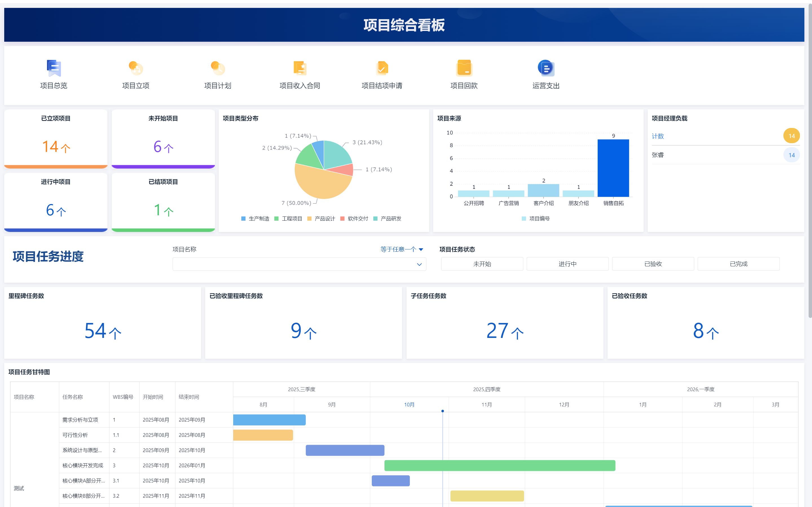Click the 项目回款 wallet icon
The height and width of the screenshot is (507, 812).
click(464, 68)
